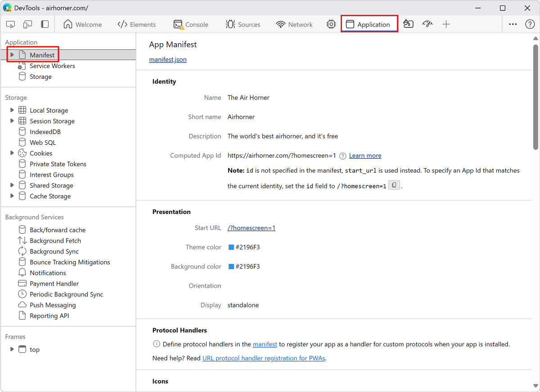Select the top frame item
This screenshot has width=540, height=392.
tap(35, 349)
